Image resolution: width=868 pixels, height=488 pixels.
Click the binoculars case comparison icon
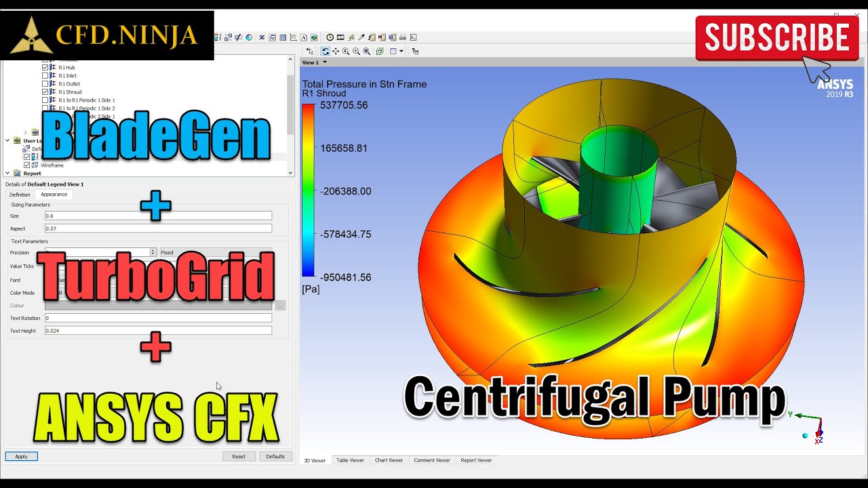pos(403,37)
